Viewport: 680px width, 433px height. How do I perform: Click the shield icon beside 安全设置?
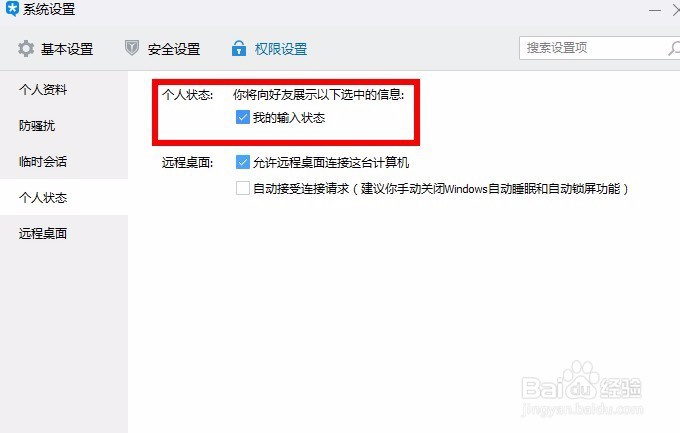click(132, 48)
